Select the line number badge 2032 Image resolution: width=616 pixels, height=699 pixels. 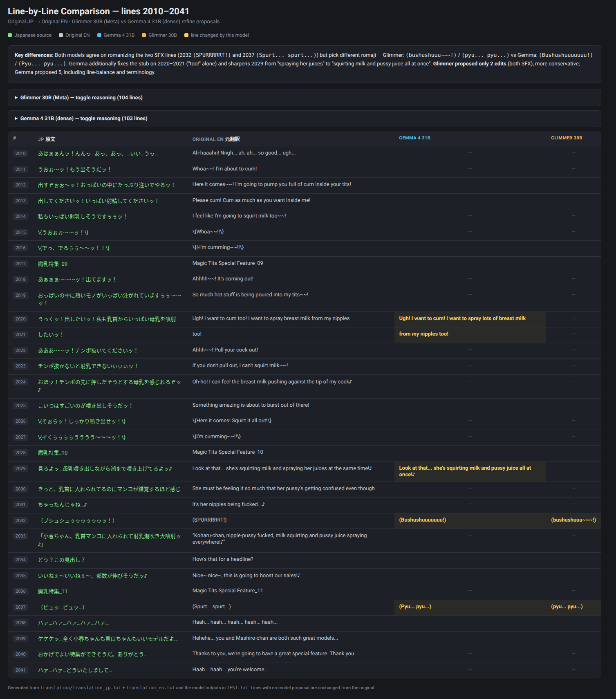point(21,520)
